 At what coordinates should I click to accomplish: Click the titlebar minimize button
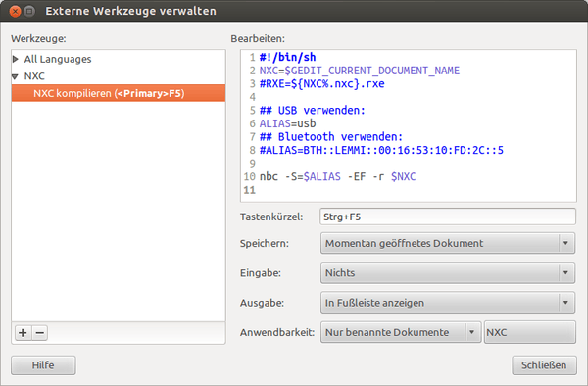coord(29,11)
